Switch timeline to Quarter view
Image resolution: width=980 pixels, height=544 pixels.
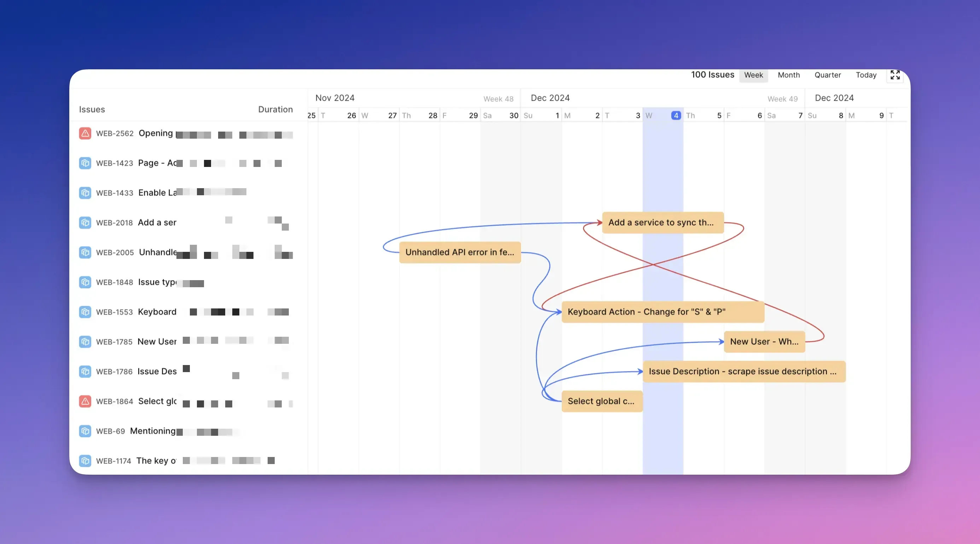pyautogui.click(x=828, y=75)
